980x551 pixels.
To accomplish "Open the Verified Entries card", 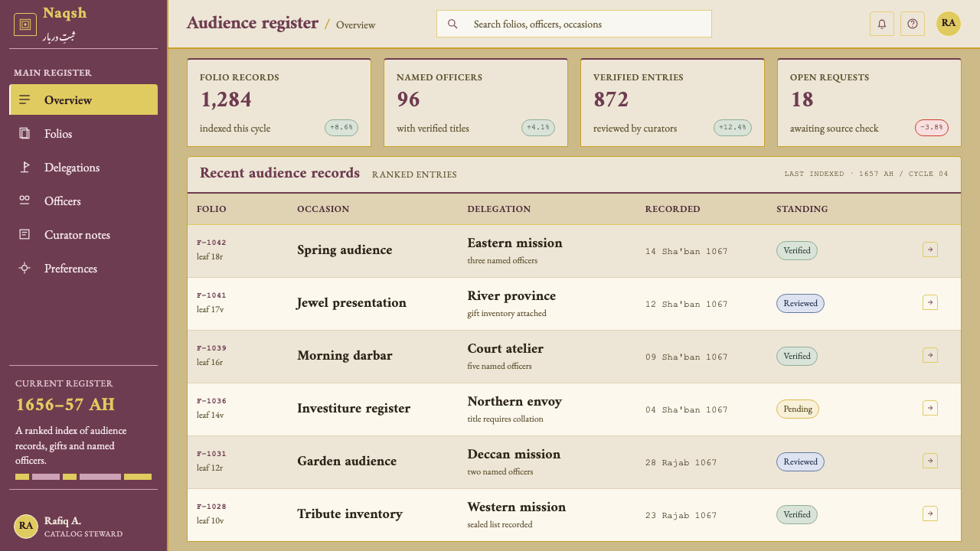I will pos(673,103).
